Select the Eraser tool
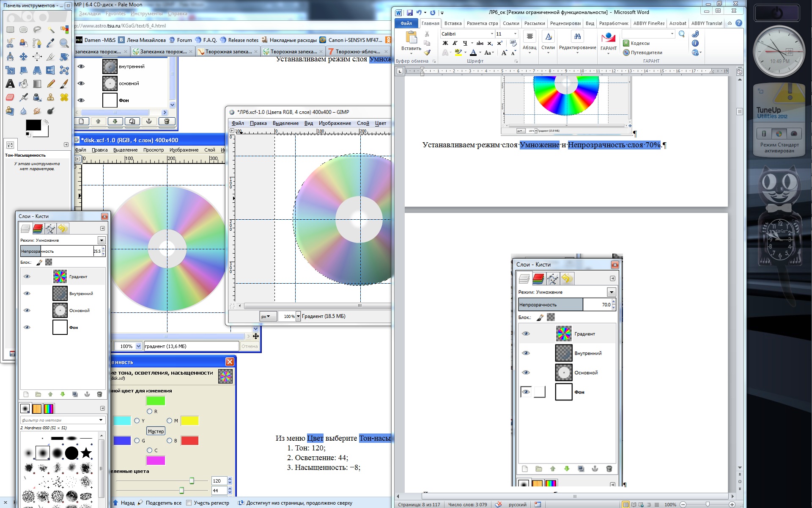Image resolution: width=812 pixels, height=508 pixels. 10,97
